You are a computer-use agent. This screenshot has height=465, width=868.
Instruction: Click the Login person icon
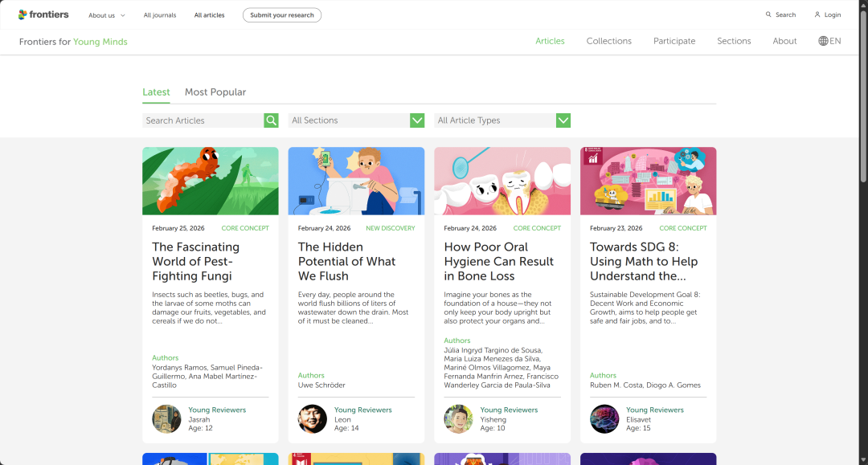point(817,14)
